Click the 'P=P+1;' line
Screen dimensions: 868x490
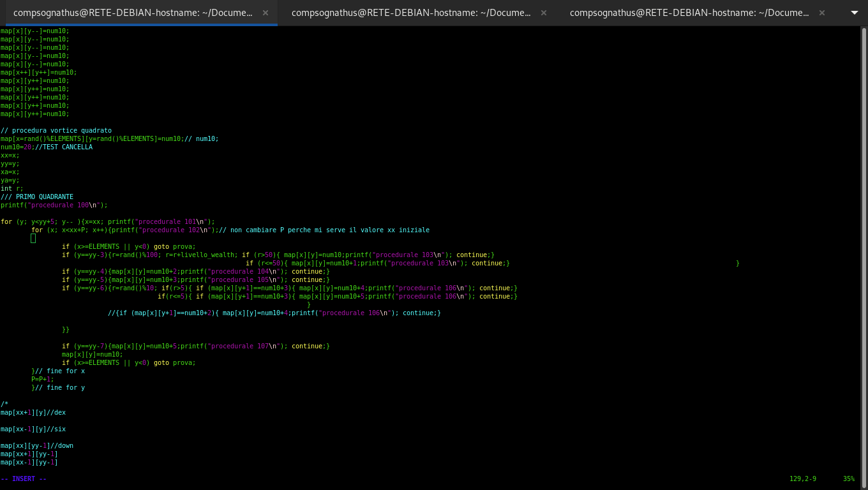click(43, 379)
